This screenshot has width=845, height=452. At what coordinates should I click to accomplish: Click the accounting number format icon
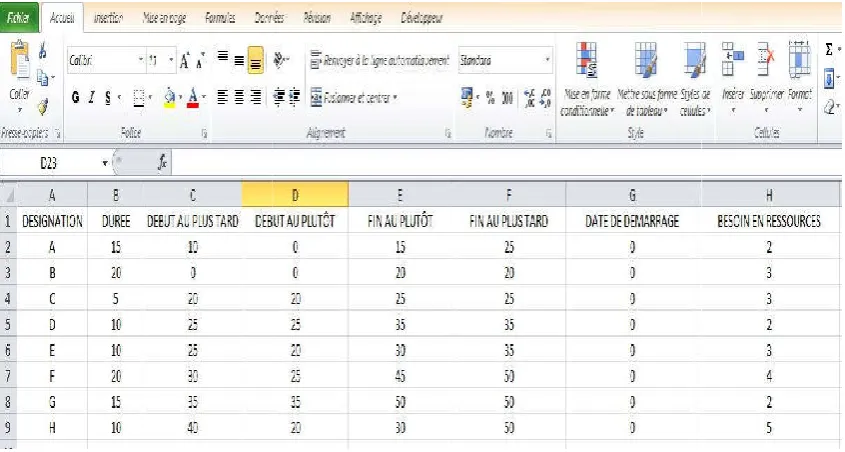click(467, 98)
